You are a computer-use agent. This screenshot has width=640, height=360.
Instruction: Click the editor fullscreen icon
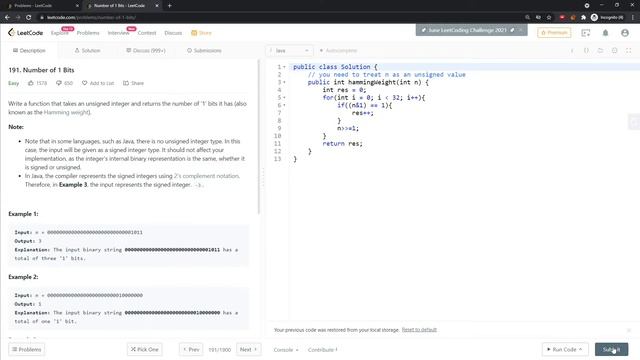coord(629,51)
